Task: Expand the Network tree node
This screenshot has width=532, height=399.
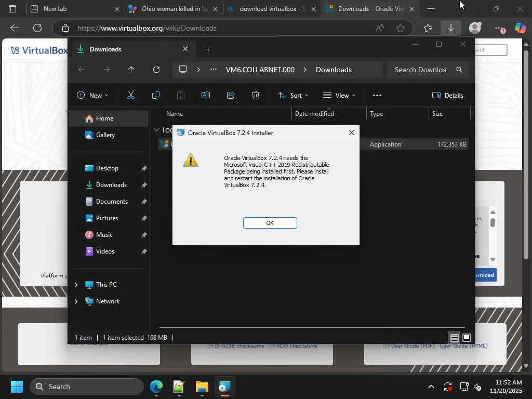Action: pos(76,301)
